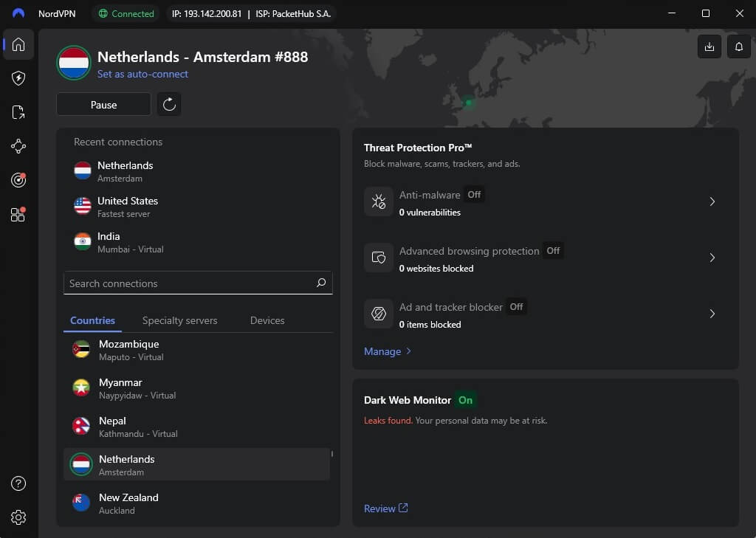This screenshot has width=756, height=538.
Task: Click the reconnect refresh icon next to Pause
Action: click(x=169, y=104)
